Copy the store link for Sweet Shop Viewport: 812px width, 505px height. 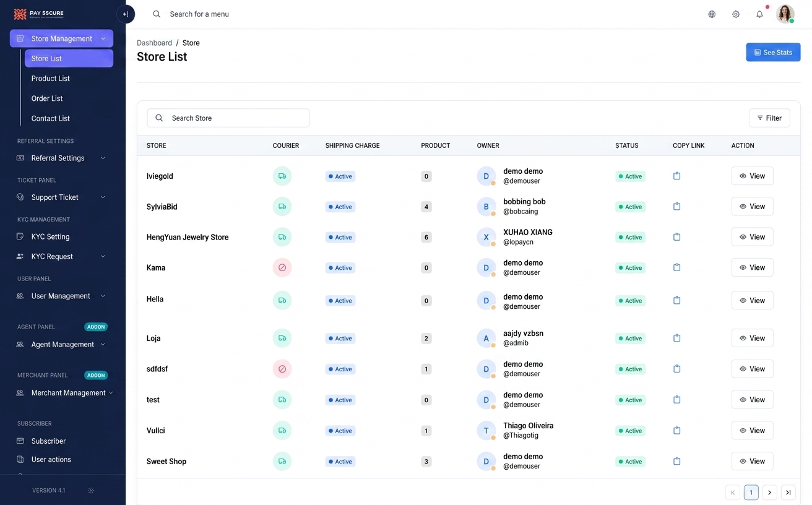tap(676, 461)
